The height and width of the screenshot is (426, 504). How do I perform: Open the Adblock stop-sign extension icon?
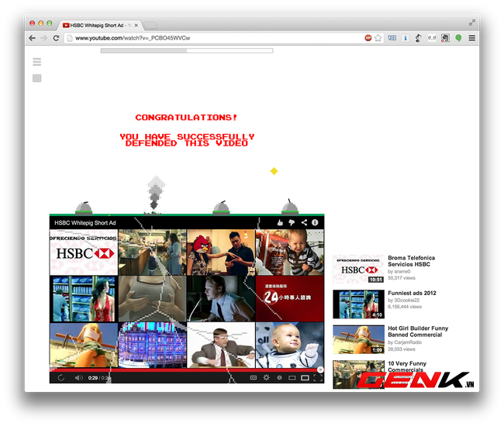368,38
